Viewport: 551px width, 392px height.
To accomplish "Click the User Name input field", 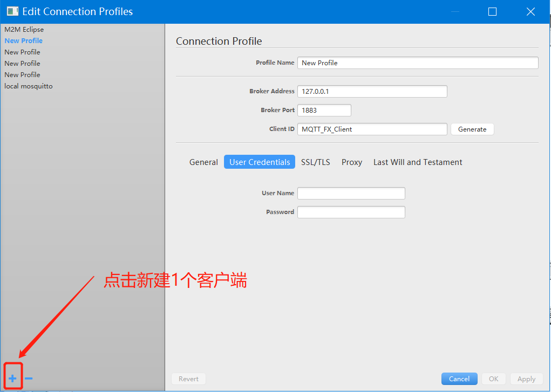I will [x=351, y=194].
